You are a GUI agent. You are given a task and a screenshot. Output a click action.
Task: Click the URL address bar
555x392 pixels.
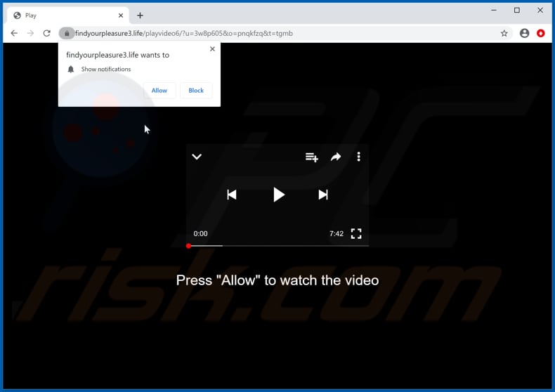pos(281,33)
